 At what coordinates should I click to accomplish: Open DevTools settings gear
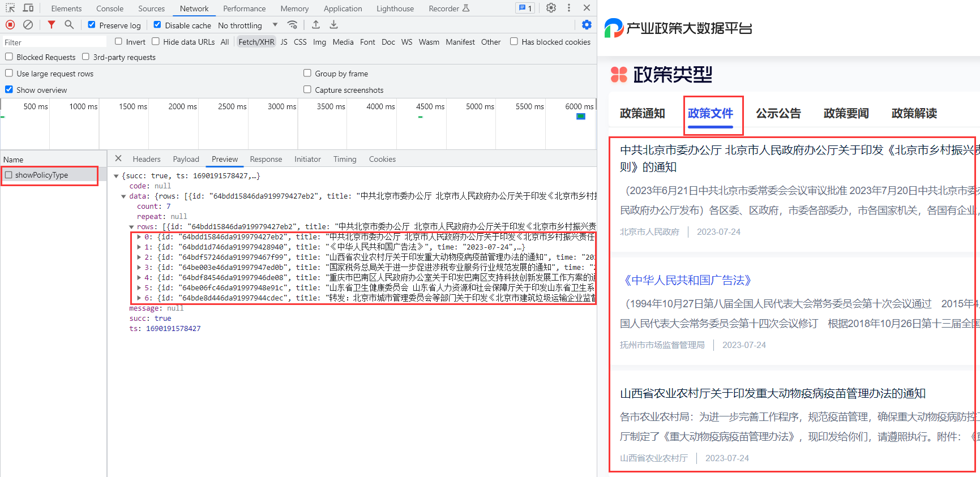[x=551, y=8]
